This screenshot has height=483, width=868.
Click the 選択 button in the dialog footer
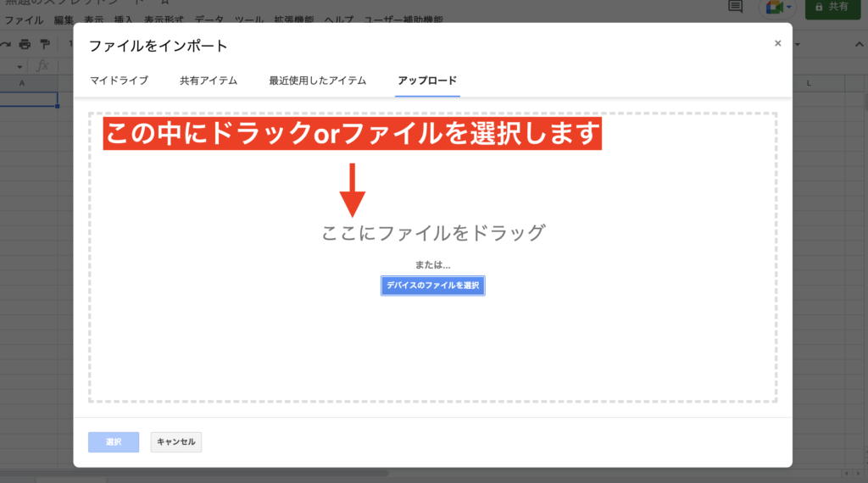[114, 441]
